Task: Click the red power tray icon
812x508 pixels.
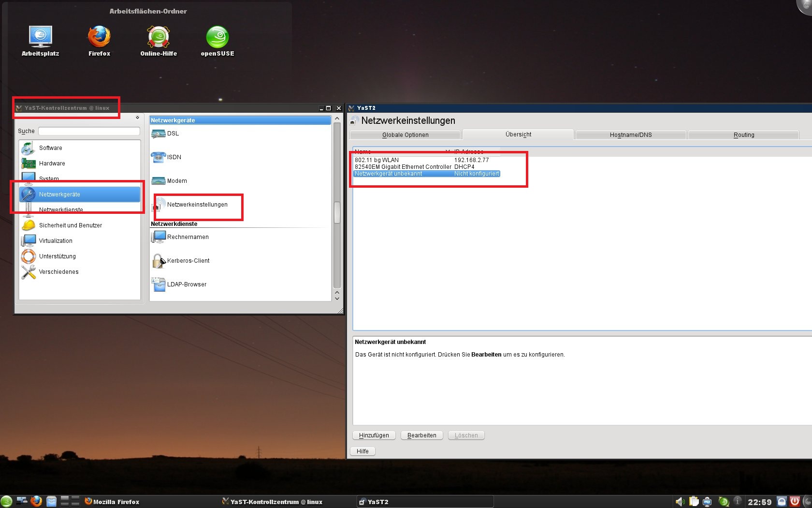Action: coord(795,501)
